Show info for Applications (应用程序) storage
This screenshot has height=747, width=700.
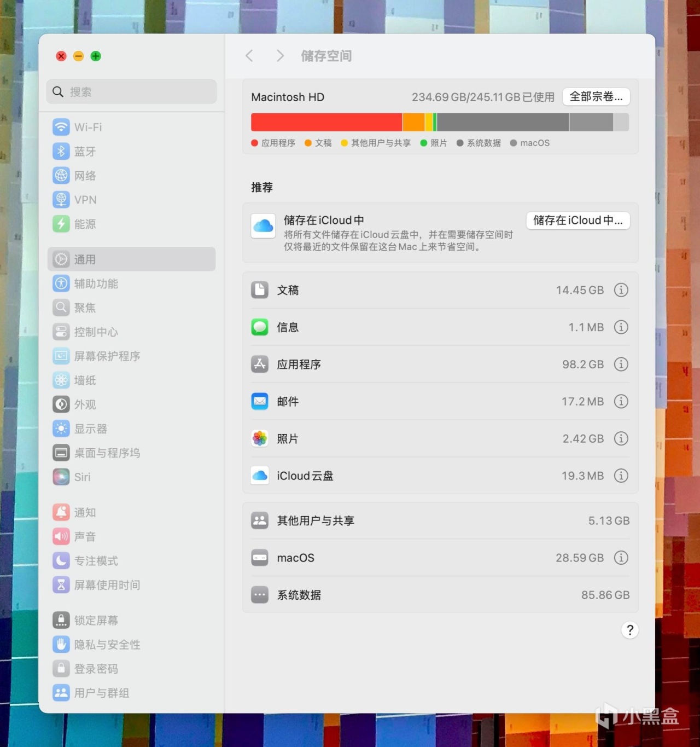tap(621, 364)
